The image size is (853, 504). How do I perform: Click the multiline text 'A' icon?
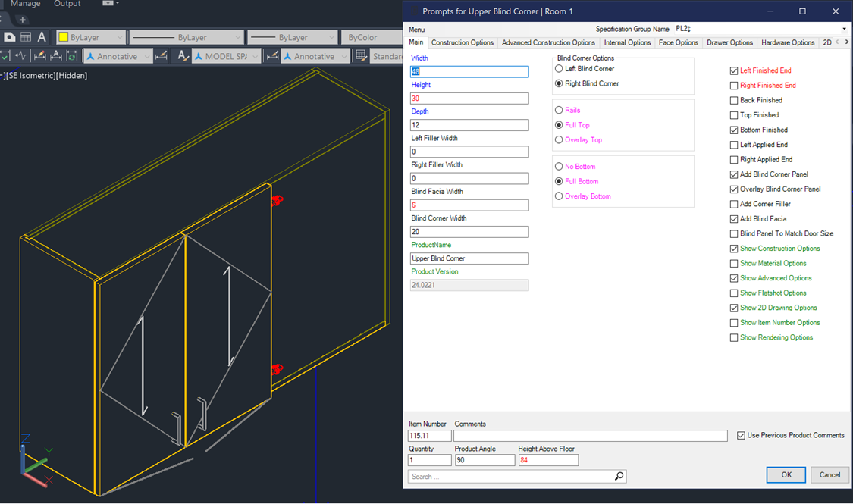tap(42, 37)
